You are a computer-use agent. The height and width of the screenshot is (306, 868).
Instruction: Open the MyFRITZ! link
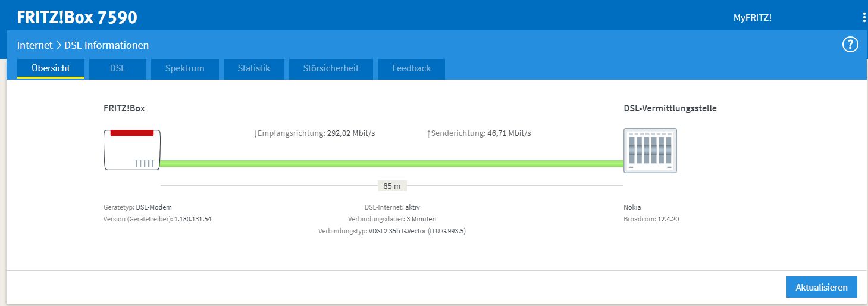point(752,18)
